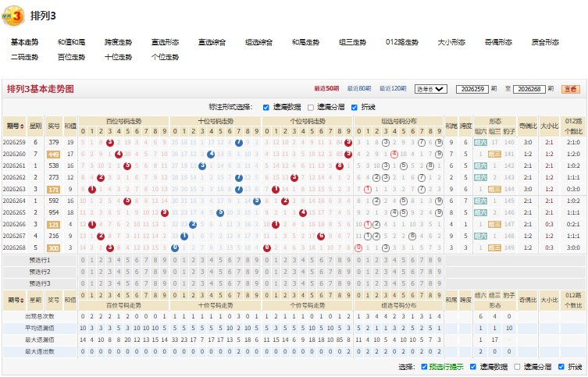Click the orange 查看 button
The height and width of the screenshot is (377, 588).
pyautogui.click(x=570, y=89)
